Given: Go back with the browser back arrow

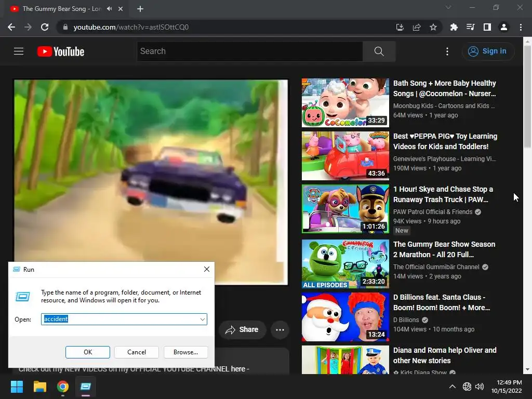Looking at the screenshot, I should pyautogui.click(x=11, y=27).
